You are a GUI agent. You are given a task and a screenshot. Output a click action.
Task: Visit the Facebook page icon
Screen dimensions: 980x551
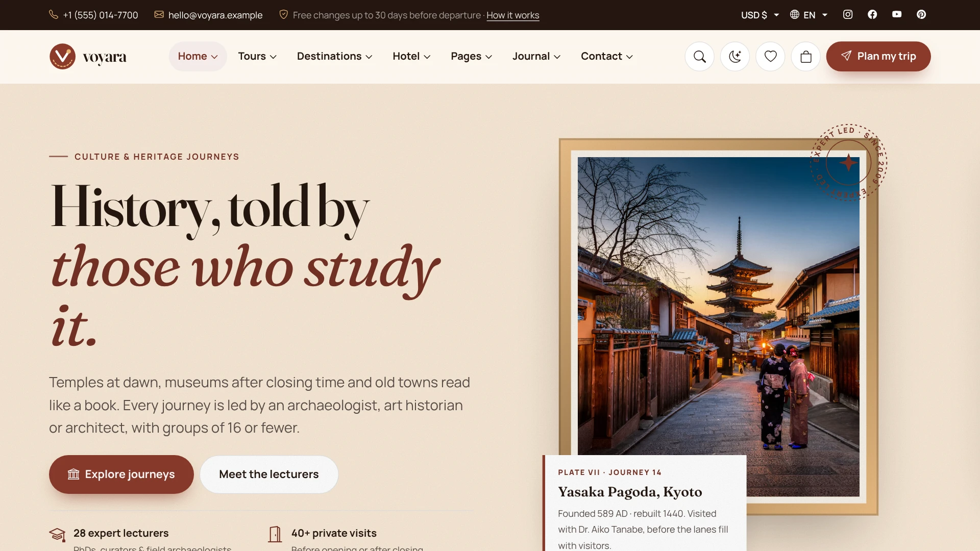click(x=872, y=14)
